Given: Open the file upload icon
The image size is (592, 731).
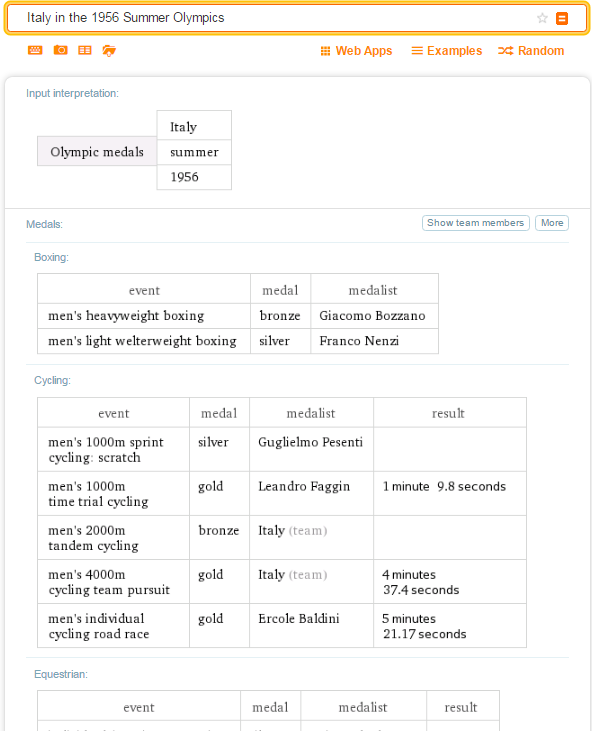Looking at the screenshot, I should point(109,50).
